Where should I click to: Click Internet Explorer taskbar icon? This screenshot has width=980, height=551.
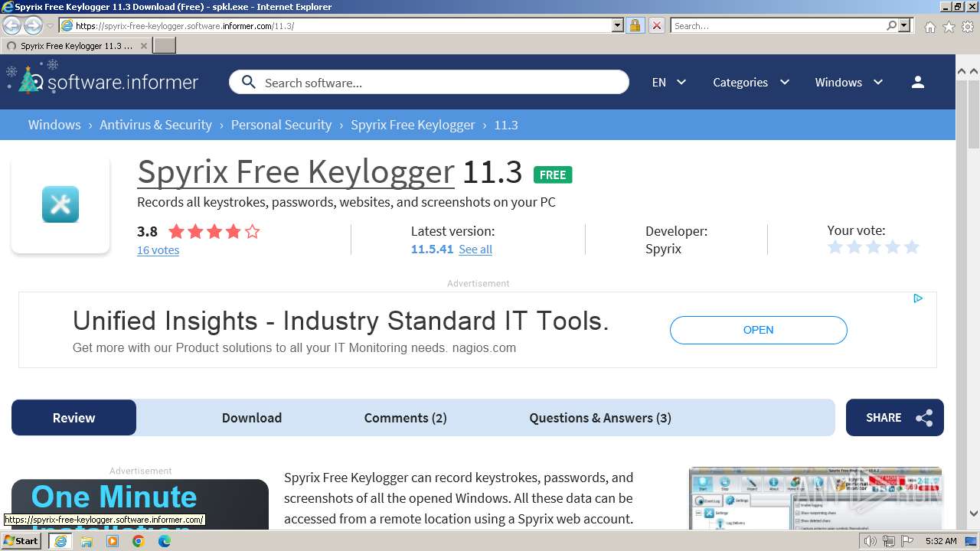click(60, 541)
